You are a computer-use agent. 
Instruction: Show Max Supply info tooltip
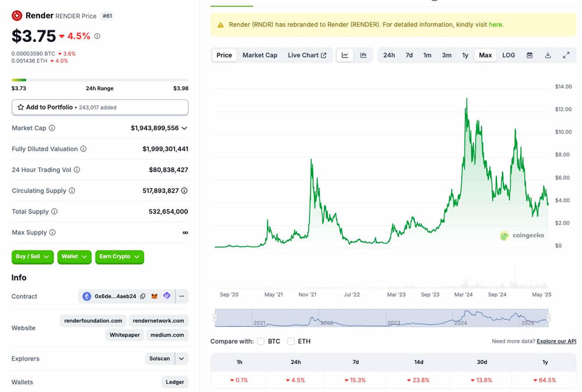(x=52, y=232)
